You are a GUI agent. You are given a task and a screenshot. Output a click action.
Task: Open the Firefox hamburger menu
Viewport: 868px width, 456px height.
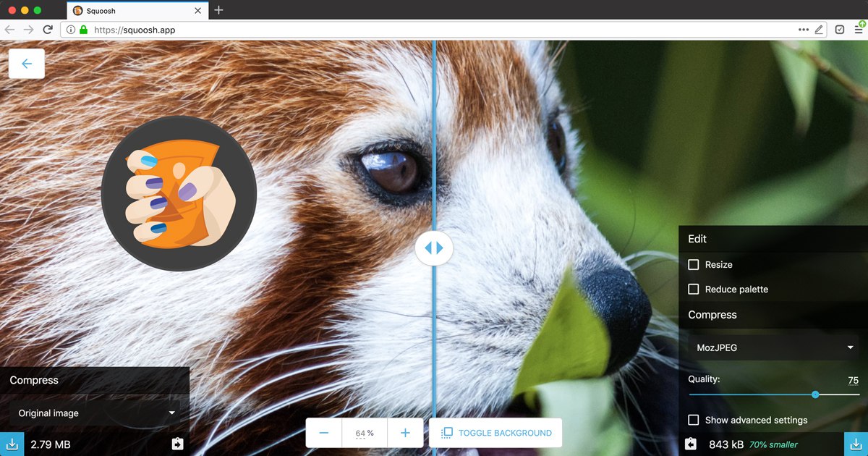tap(858, 30)
